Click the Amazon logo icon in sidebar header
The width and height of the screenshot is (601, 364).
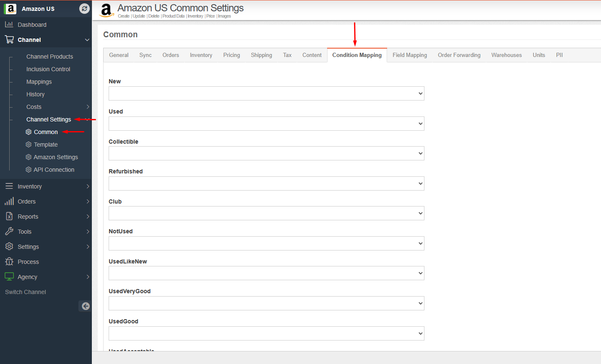click(10, 9)
